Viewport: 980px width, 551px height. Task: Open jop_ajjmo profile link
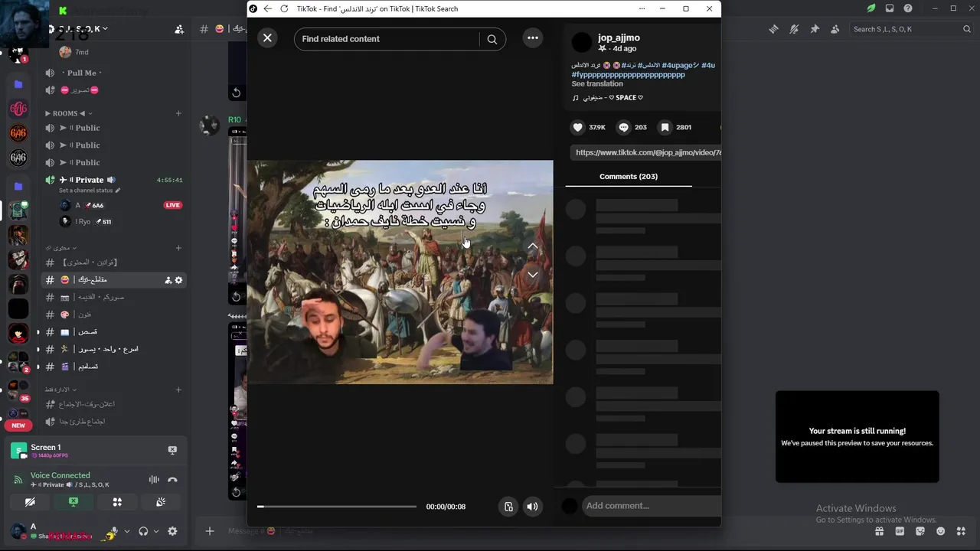(x=619, y=37)
